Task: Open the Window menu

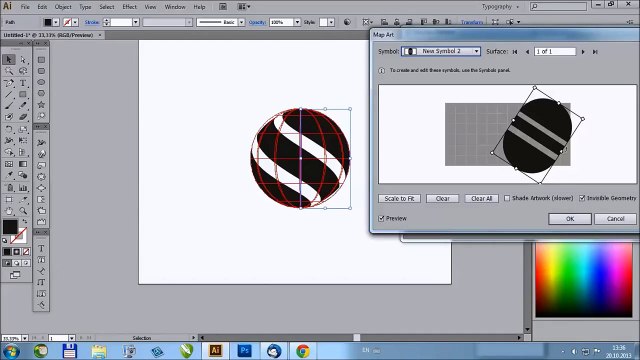Action: click(175, 7)
